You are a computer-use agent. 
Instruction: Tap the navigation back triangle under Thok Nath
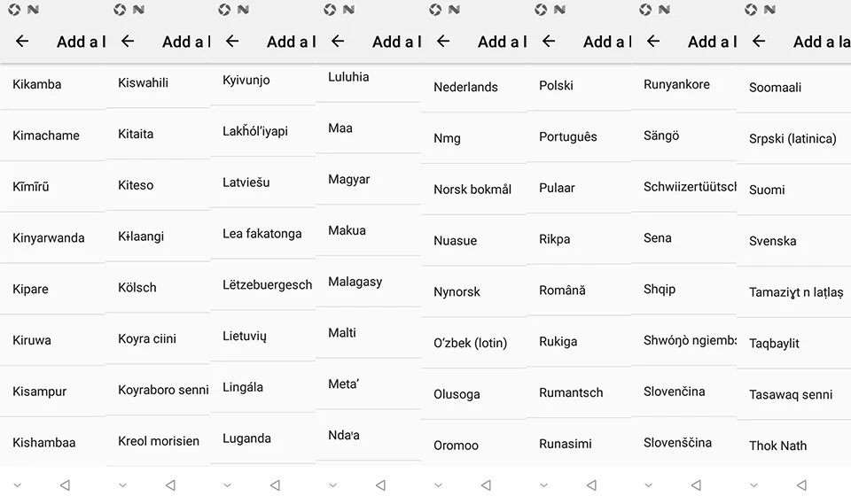(x=801, y=485)
